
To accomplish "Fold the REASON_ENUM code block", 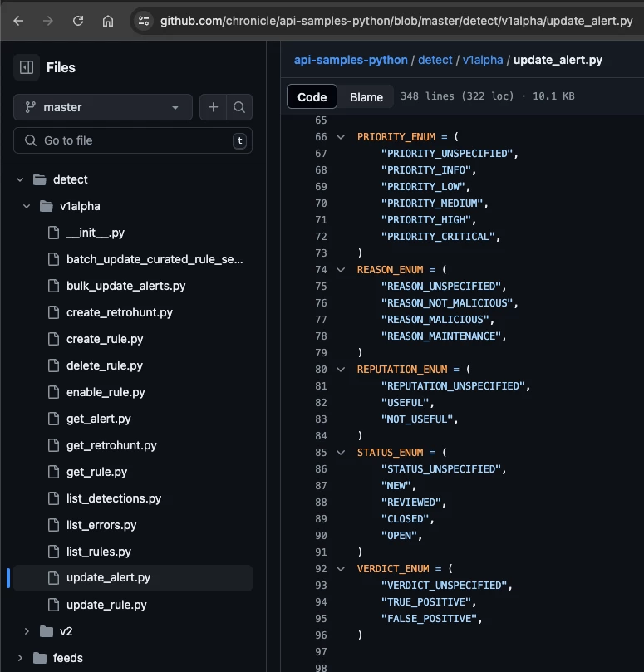I will (341, 270).
